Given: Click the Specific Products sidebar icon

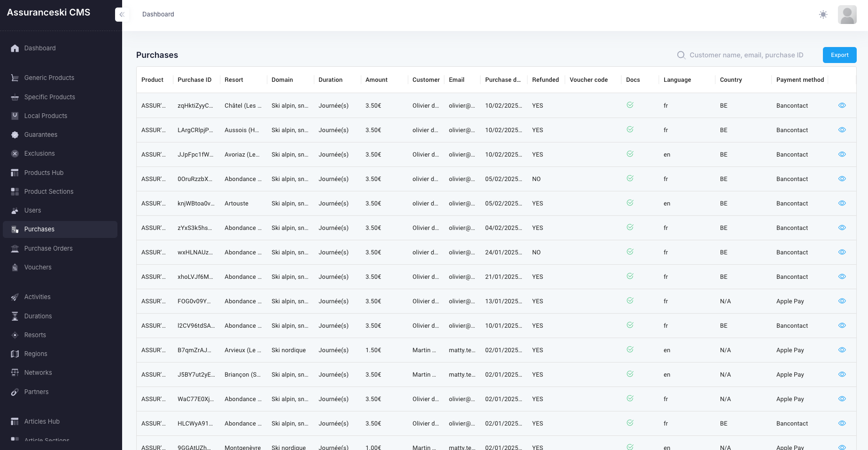Looking at the screenshot, I should click(15, 97).
